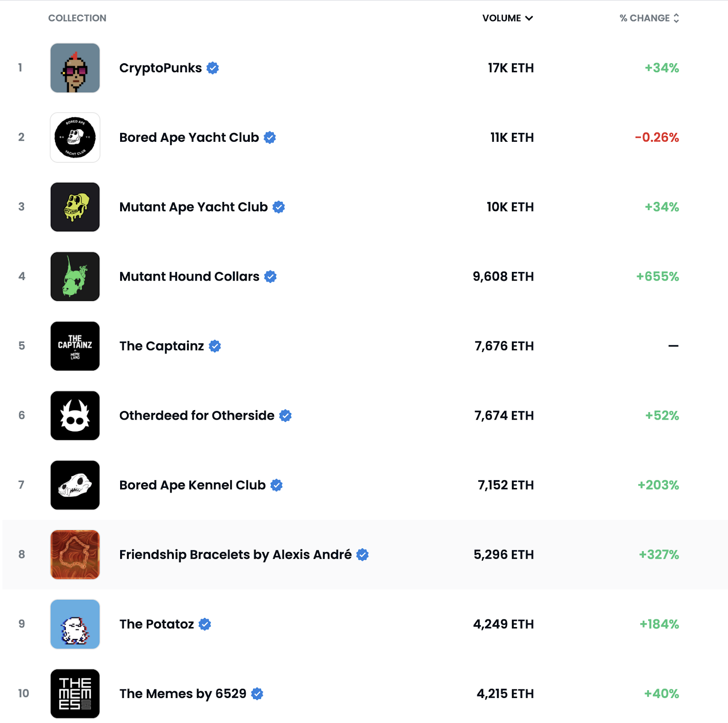The width and height of the screenshot is (728, 723).
Task: Click the Mutant Ape Yacht Club skull icon
Action: (x=75, y=207)
